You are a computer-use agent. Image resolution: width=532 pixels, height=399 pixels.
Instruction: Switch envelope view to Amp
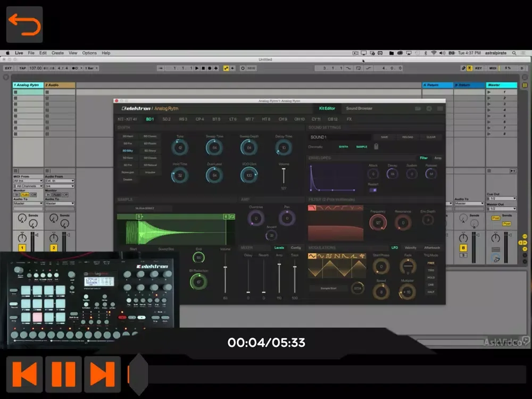click(438, 158)
